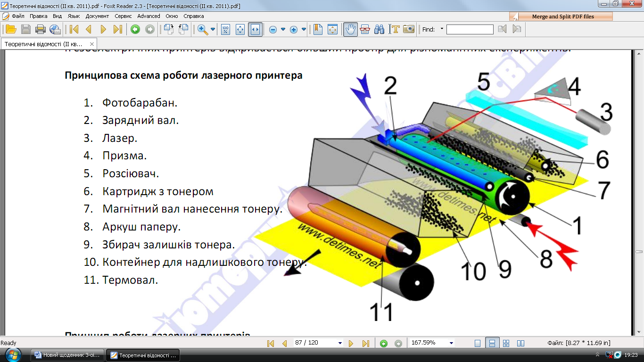Screen dimensions: 644x362
Task: Click Find Next icon
Action: click(x=517, y=29)
